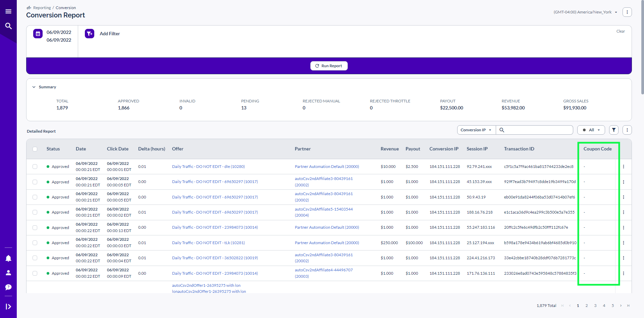The height and width of the screenshot is (318, 644).
Task: Open offer link dle (10280)
Action: (x=208, y=167)
